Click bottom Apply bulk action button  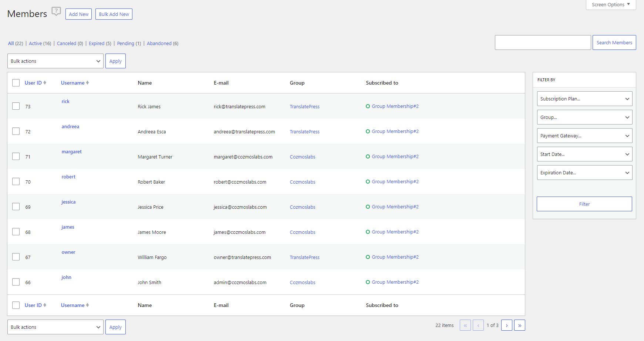115,327
